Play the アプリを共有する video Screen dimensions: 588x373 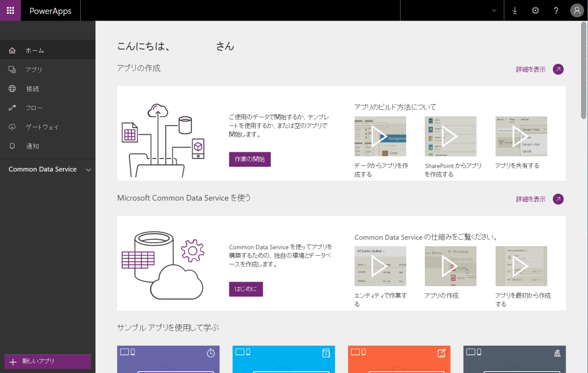521,137
